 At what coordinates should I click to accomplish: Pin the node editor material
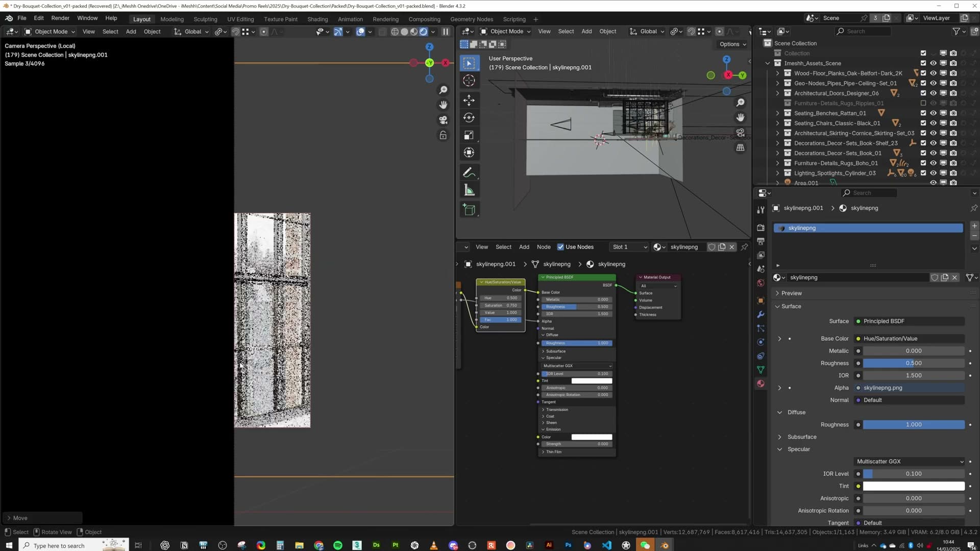[745, 247]
